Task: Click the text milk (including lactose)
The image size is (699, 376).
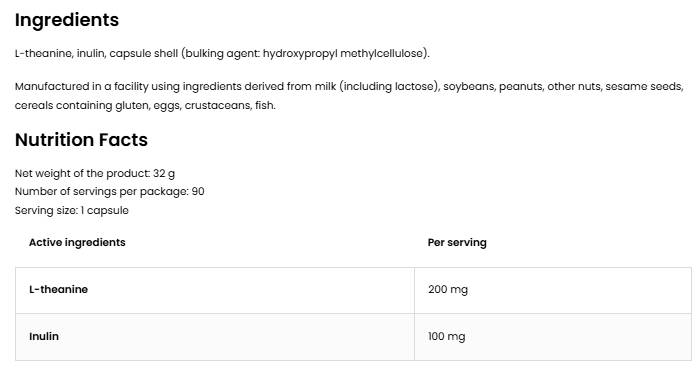Action: [x=377, y=87]
